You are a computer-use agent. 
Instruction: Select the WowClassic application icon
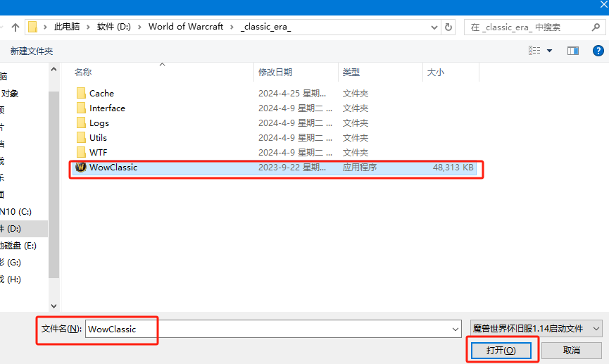point(81,167)
